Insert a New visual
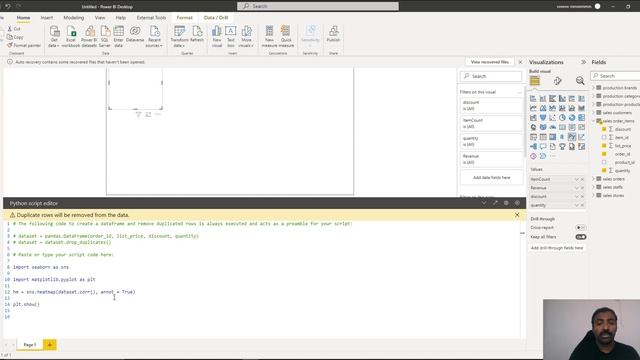Viewport: 640px width, 360px height. click(217, 36)
